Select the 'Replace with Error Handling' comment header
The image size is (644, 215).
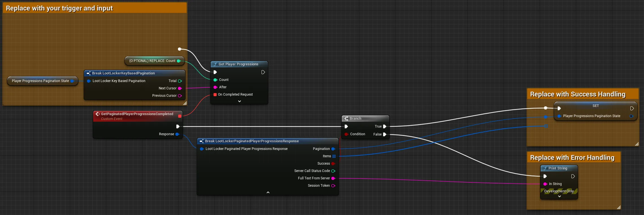(x=574, y=157)
